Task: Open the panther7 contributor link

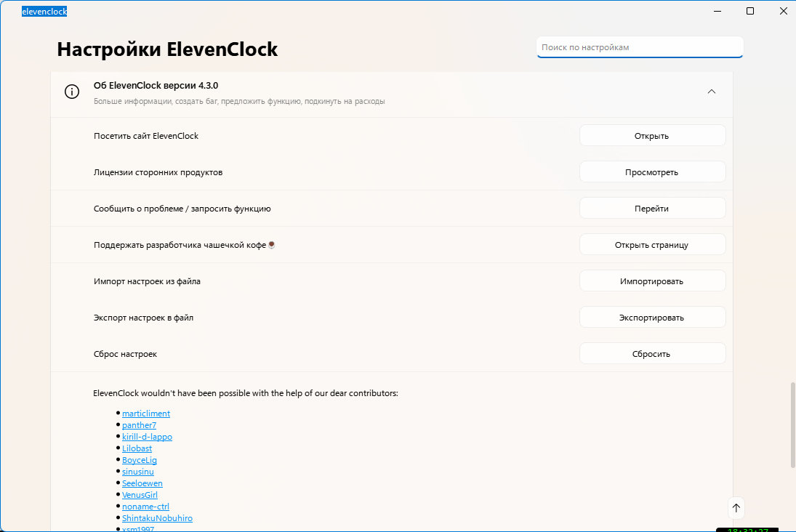Action: pyautogui.click(x=139, y=425)
